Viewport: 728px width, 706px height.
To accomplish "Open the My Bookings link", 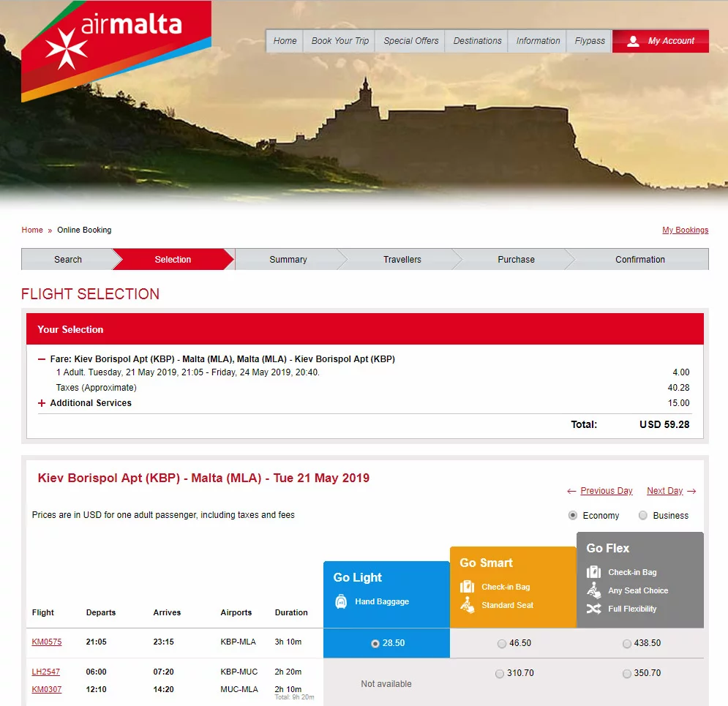I will [x=685, y=230].
